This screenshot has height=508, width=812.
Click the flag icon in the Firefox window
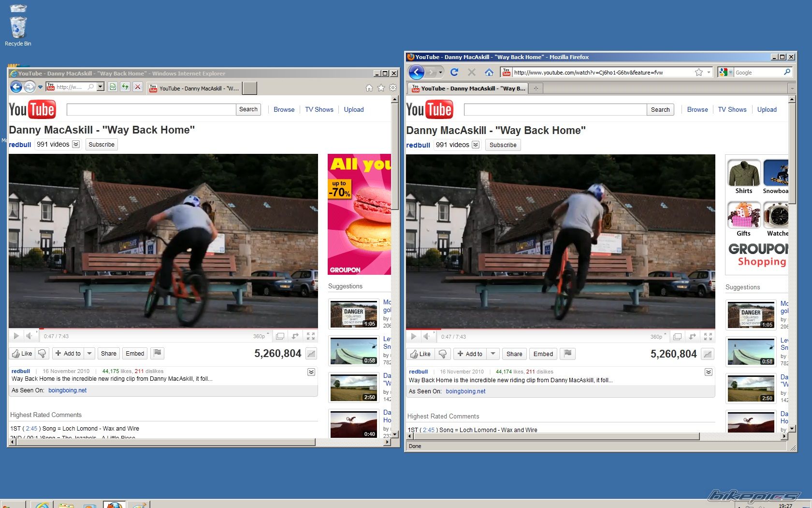coord(568,354)
